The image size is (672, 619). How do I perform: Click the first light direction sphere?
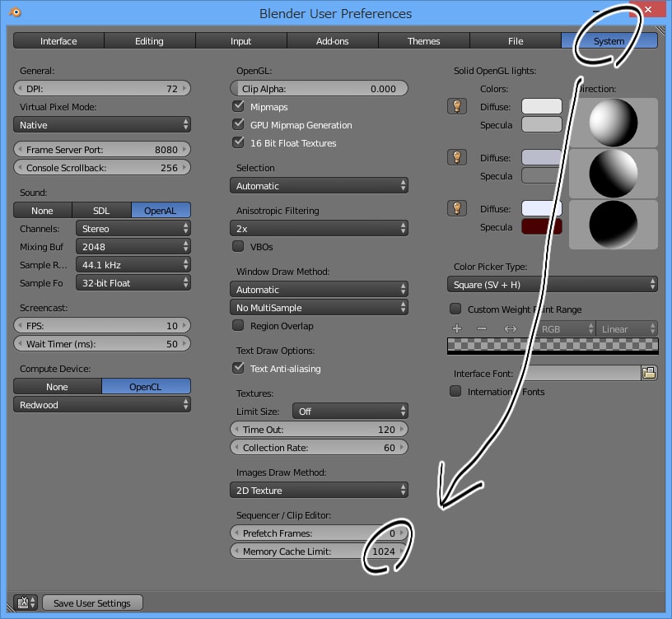coord(614,123)
